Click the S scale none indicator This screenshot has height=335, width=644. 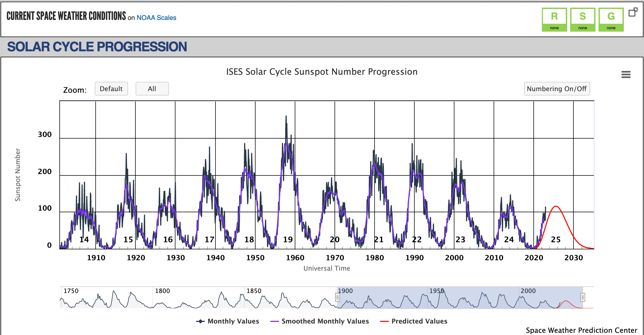point(583,20)
